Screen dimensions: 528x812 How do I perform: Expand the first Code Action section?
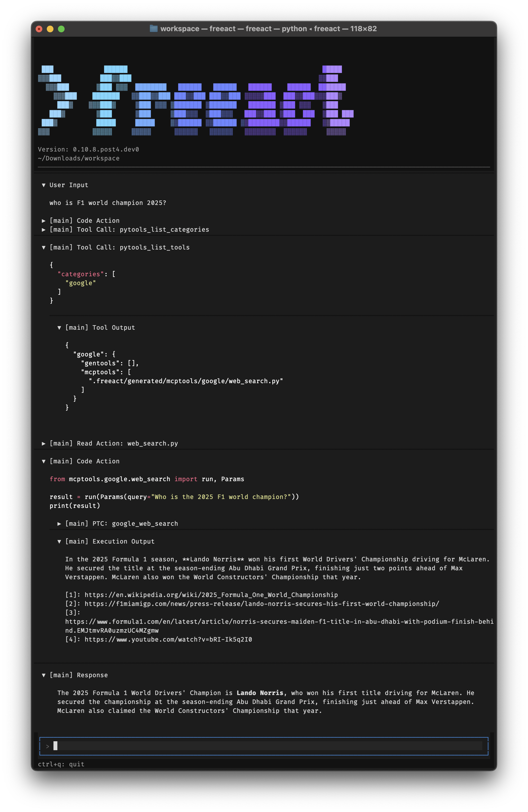pyautogui.click(x=44, y=221)
